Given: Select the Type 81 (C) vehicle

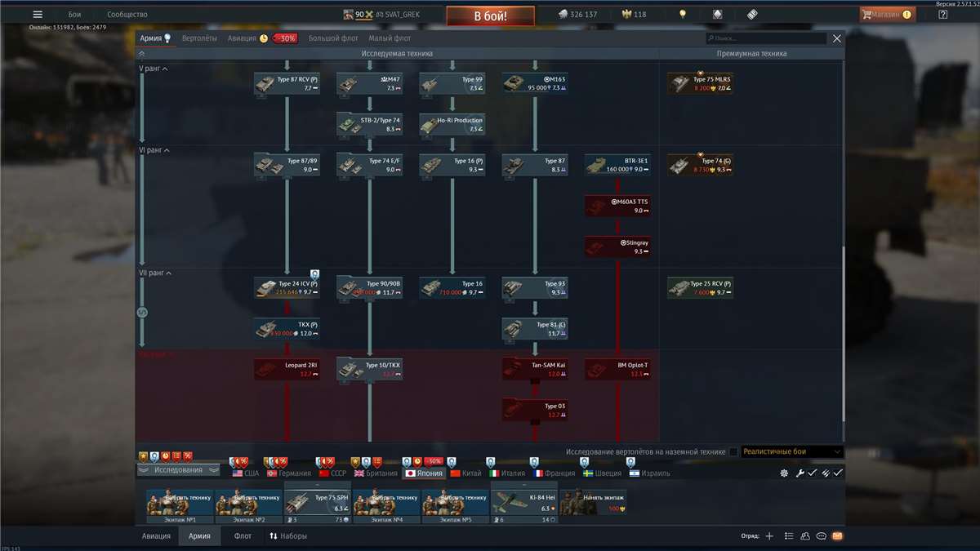Looking at the screenshot, I should 535,328.
